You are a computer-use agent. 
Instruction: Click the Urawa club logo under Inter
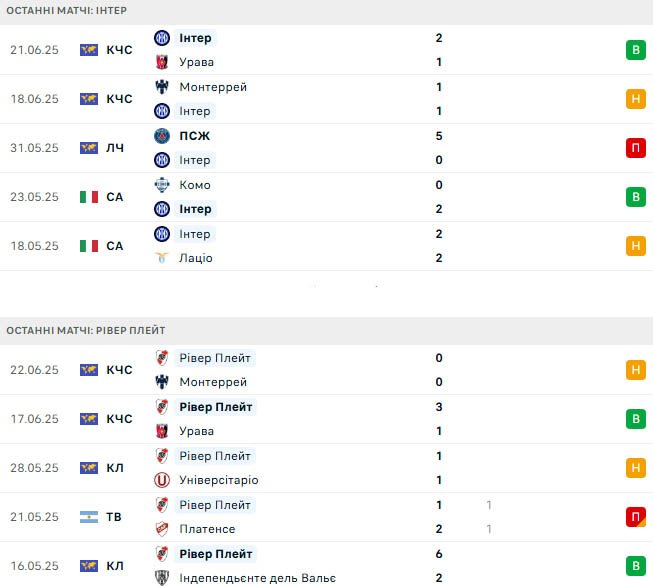[x=162, y=62]
